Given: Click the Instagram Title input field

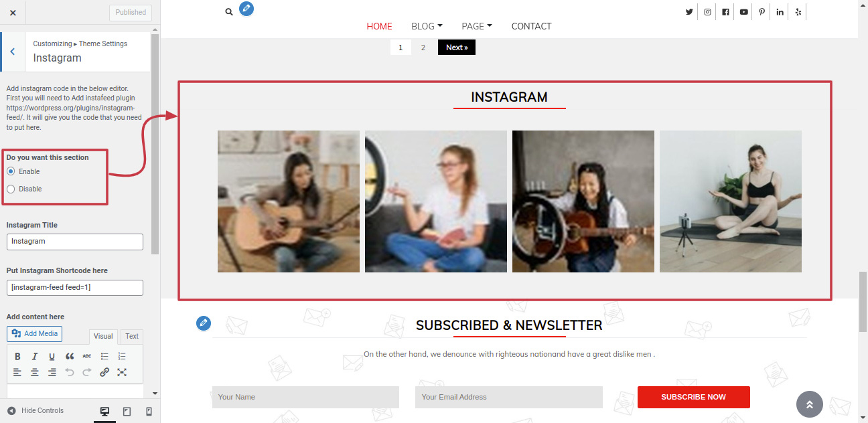Looking at the screenshot, I should tap(75, 242).
